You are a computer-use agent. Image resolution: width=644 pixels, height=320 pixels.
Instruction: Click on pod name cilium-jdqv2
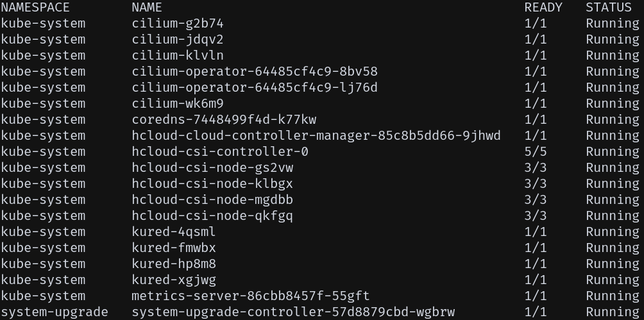(x=178, y=40)
